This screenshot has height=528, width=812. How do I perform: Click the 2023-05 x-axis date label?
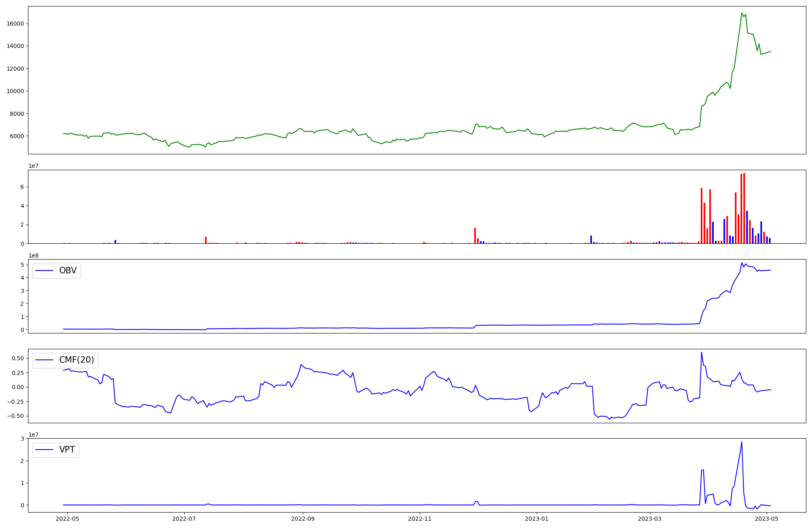click(x=767, y=519)
